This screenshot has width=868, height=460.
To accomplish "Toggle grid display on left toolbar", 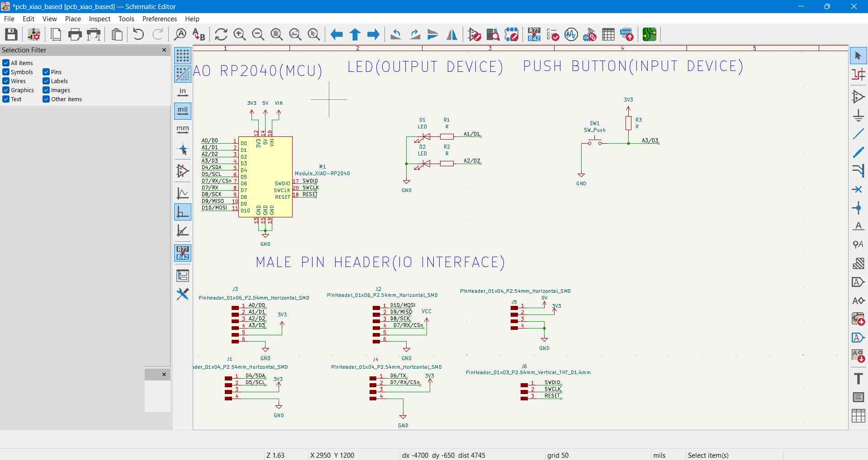I will (183, 56).
